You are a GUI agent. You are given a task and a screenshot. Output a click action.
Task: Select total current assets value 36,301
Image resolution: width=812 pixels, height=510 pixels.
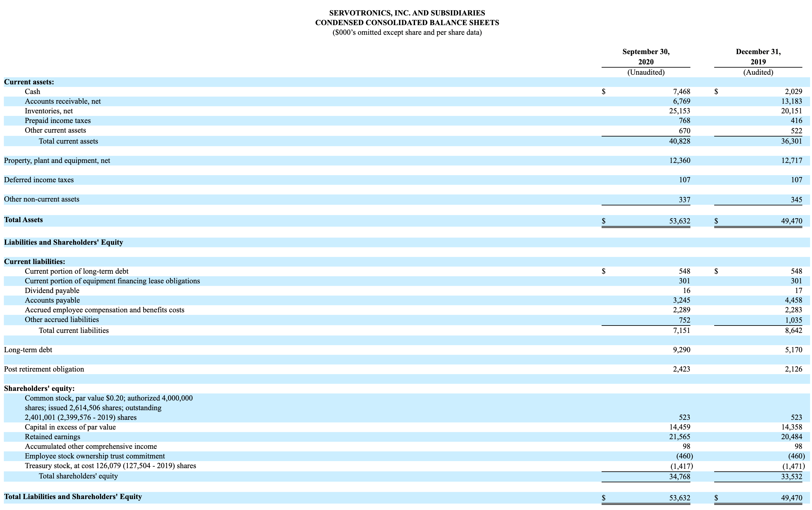coord(791,141)
